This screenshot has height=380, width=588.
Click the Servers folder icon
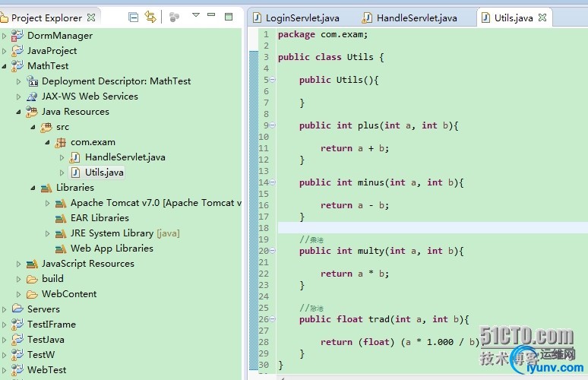(x=17, y=309)
